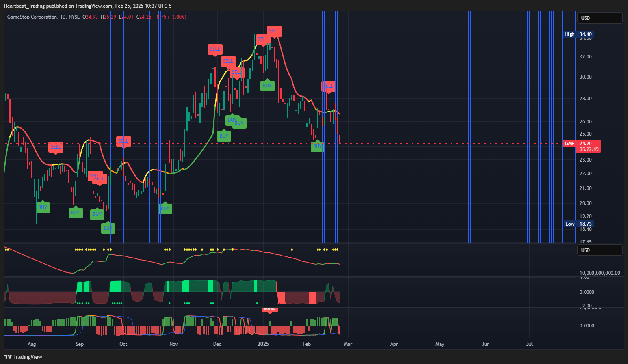Click the Dec label on time axis
The width and height of the screenshot is (628, 364).
coord(217,344)
